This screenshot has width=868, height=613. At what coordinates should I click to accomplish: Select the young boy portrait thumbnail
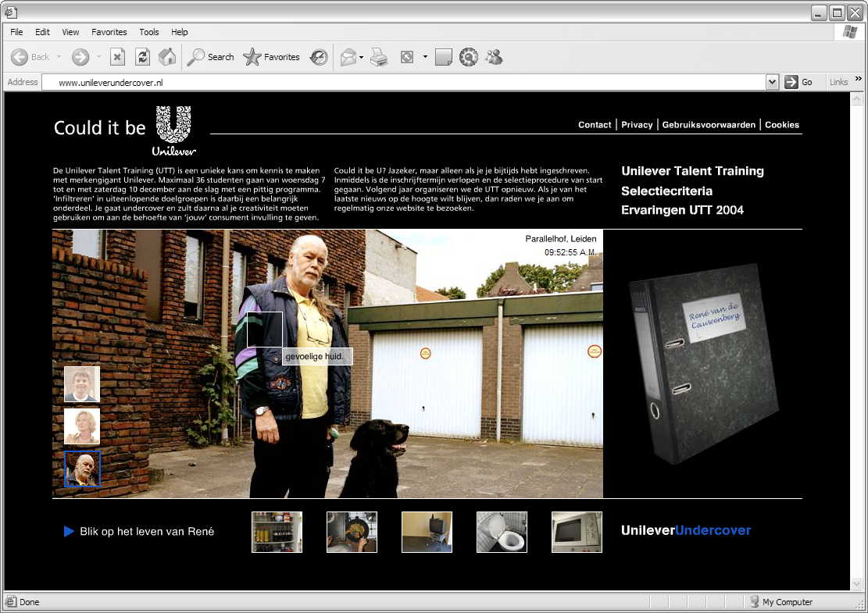click(82, 384)
